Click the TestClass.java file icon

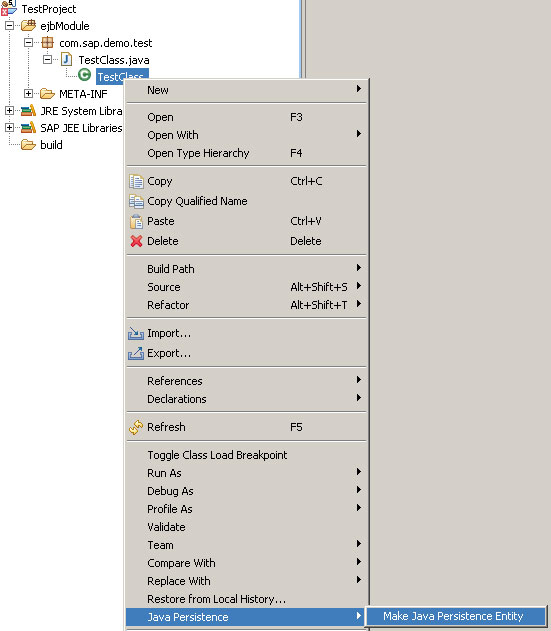point(66,60)
